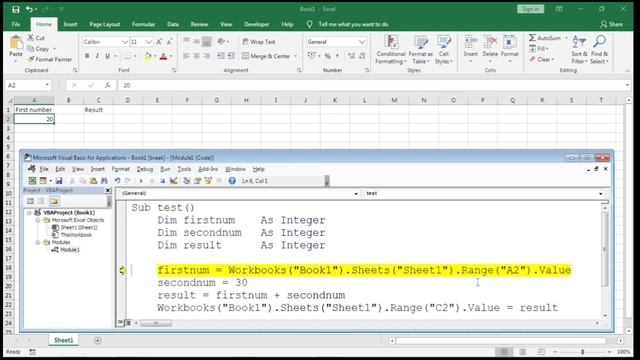Select Module1 in the project tree
The height and width of the screenshot is (360, 640).
pyautogui.click(x=70, y=250)
